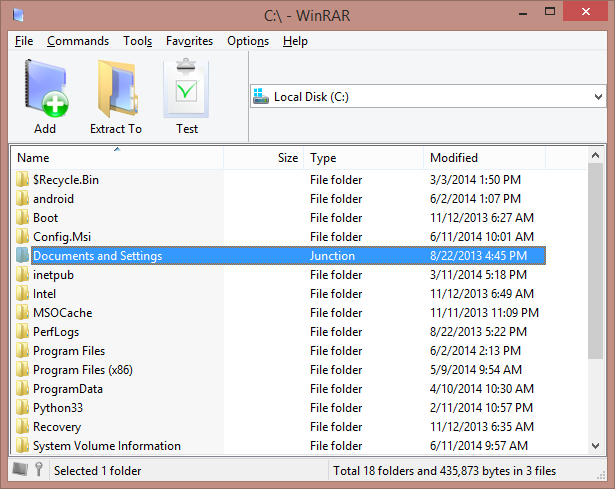Select the "Python33" folder name
This screenshot has height=489, width=615.
tap(58, 408)
